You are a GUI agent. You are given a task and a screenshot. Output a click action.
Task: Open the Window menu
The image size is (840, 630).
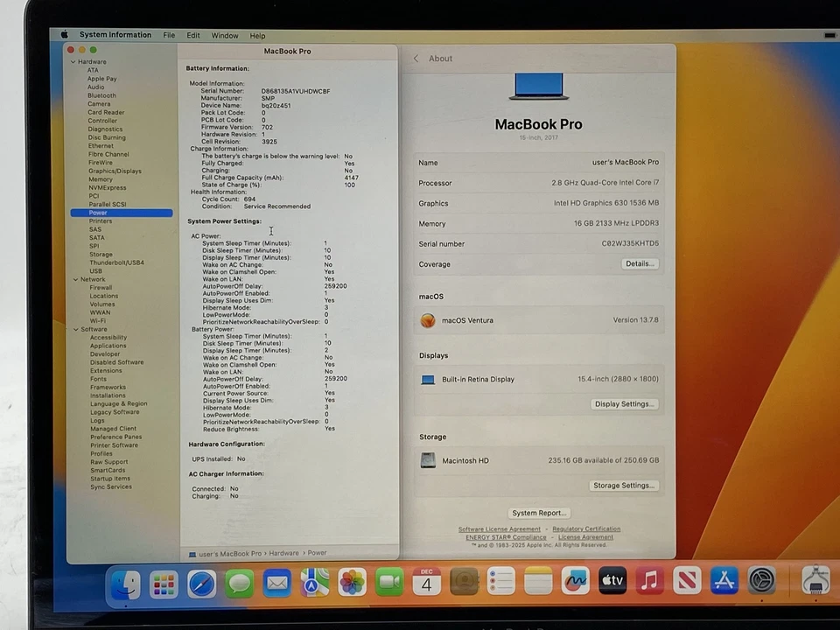click(224, 35)
